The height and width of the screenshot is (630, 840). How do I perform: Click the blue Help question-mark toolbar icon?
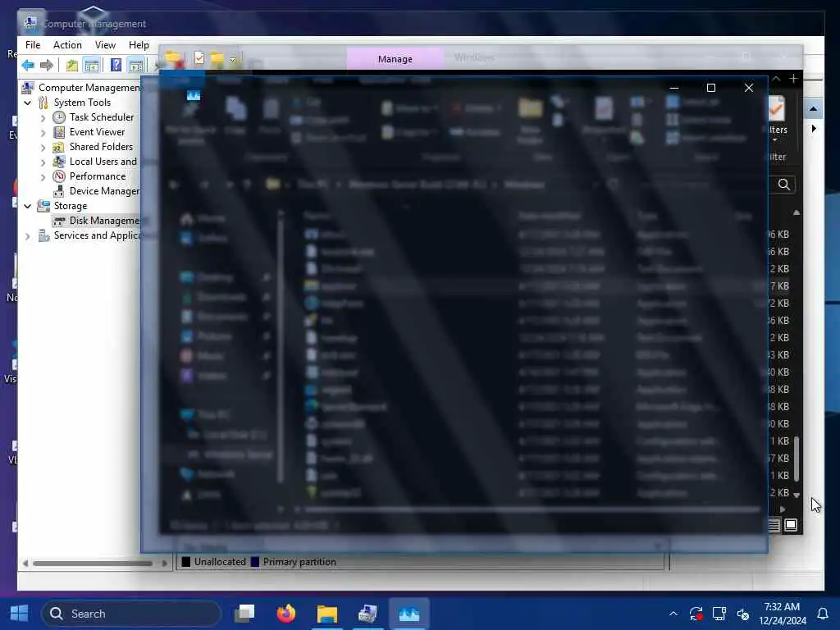116,66
